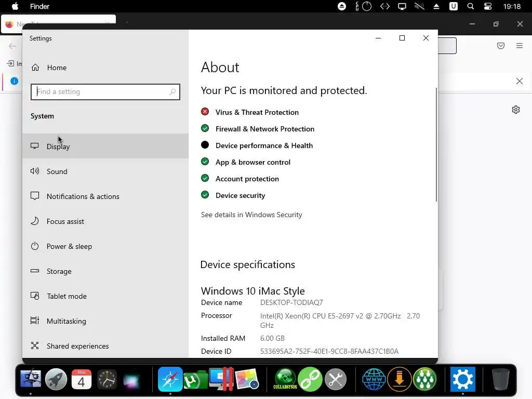Open Spotlight search in the menu bar
The image size is (532, 399).
[x=471, y=6]
